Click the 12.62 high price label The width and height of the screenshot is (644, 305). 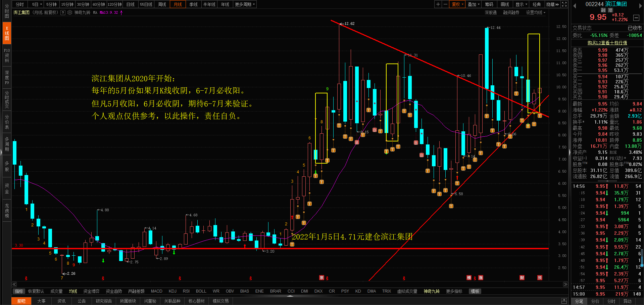349,24
